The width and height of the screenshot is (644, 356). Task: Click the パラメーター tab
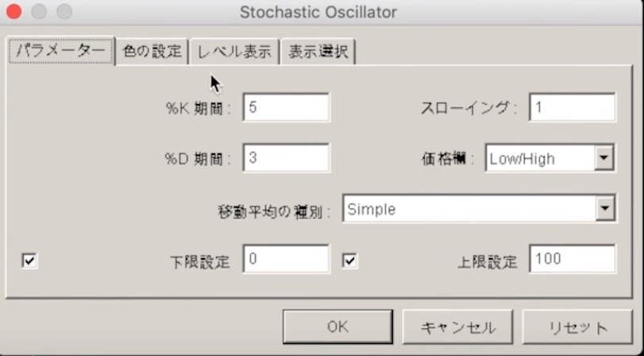tap(61, 51)
